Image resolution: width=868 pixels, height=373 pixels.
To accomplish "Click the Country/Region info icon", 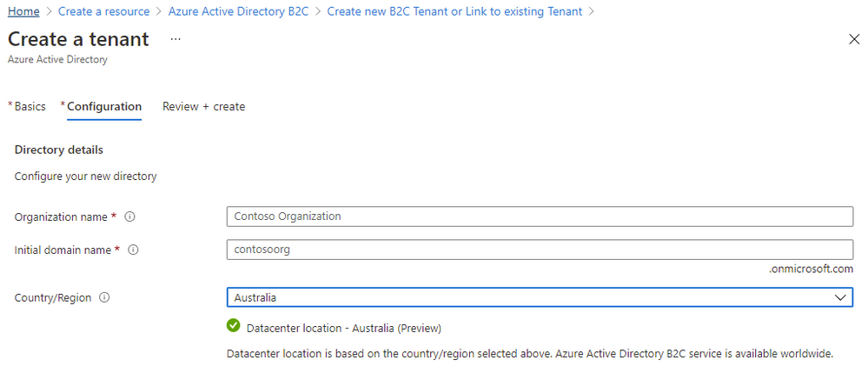I will click(104, 297).
